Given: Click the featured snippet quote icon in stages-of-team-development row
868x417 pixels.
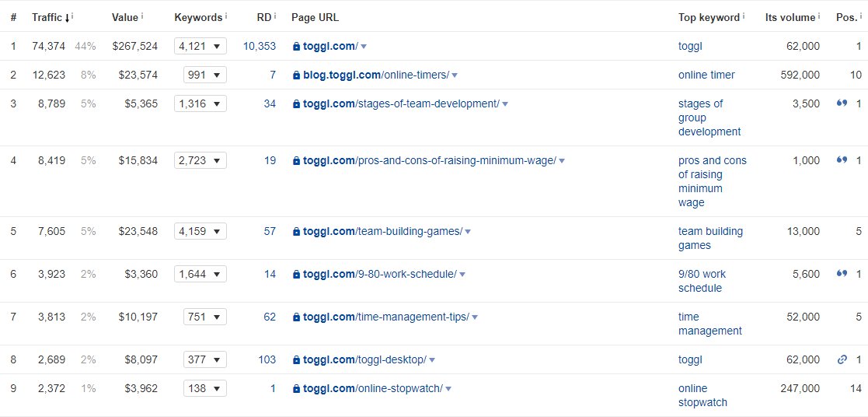Looking at the screenshot, I should point(842,103).
